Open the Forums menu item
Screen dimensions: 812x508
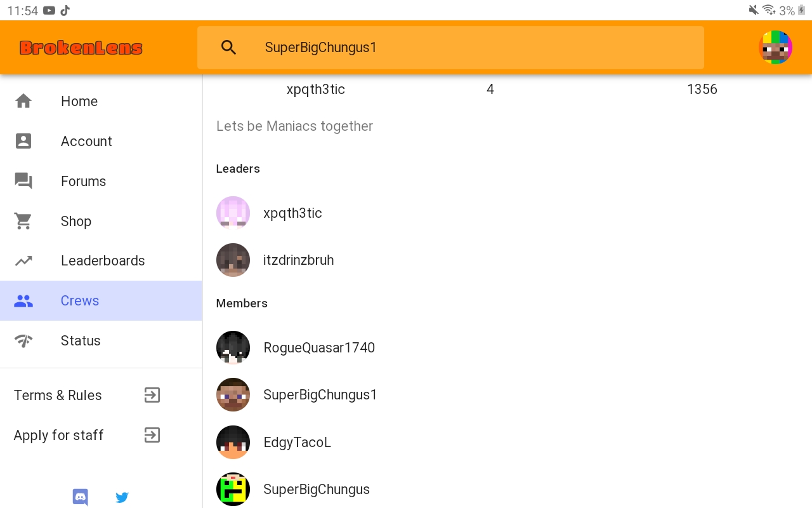click(101, 181)
